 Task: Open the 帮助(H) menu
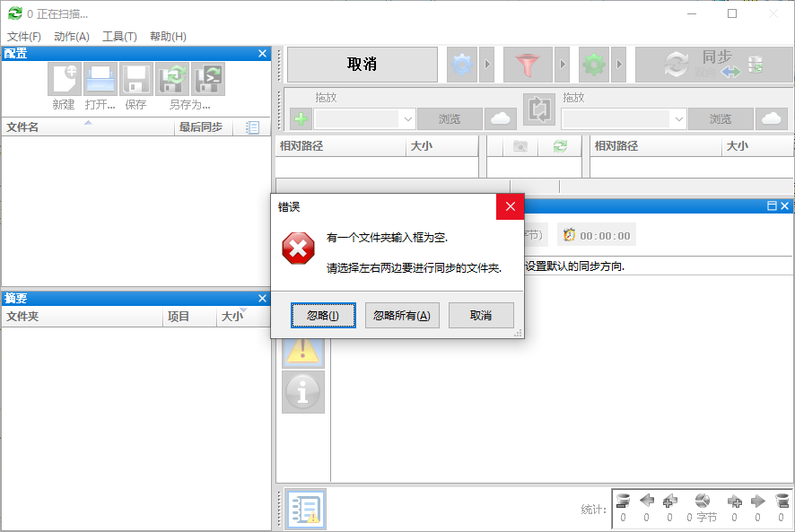pos(168,37)
